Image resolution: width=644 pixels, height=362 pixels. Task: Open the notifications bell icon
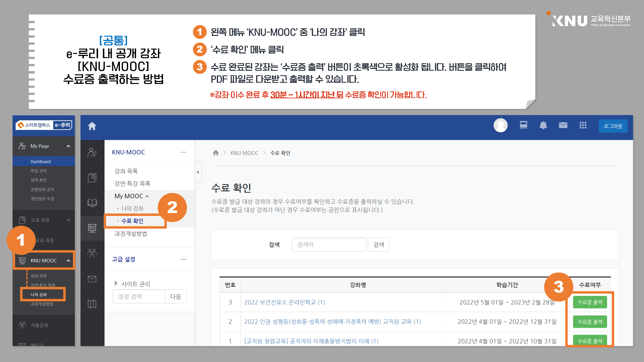tap(543, 125)
